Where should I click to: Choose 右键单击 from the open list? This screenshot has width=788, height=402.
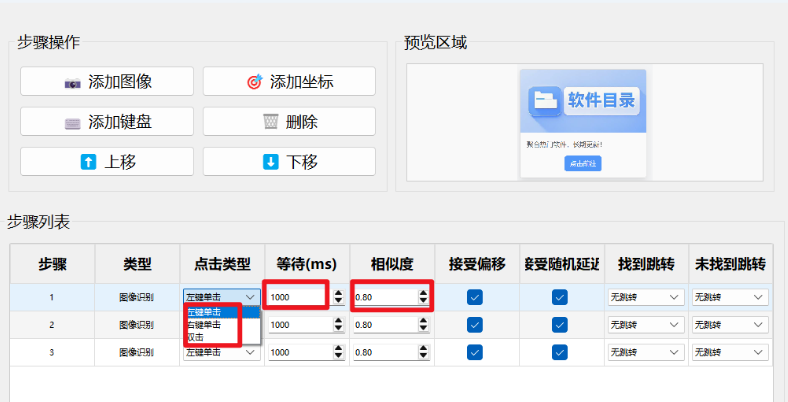[x=222, y=325]
